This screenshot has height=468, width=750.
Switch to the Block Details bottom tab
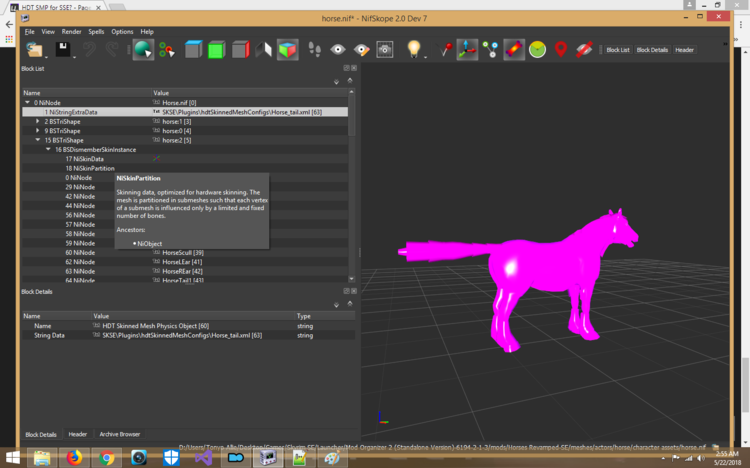pos(41,435)
